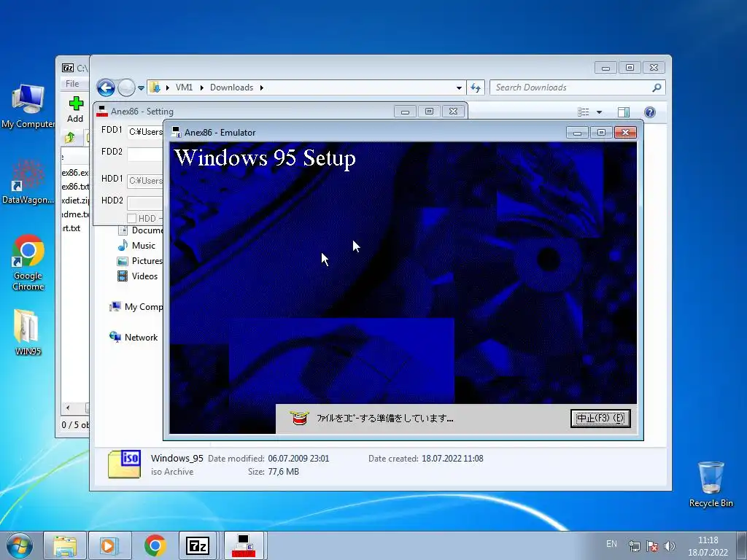Click the refresh button beside address bar
The image size is (747, 560).
476,87
